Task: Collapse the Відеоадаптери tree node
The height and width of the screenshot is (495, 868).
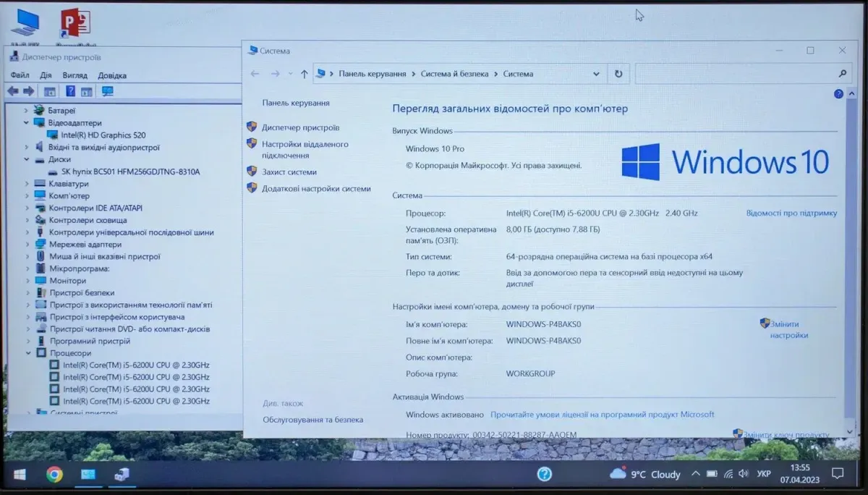Action: pyautogui.click(x=27, y=123)
